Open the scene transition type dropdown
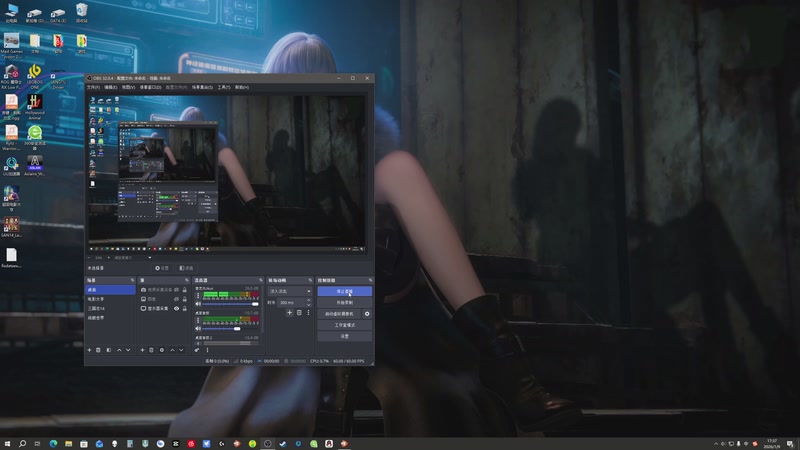 [x=290, y=291]
